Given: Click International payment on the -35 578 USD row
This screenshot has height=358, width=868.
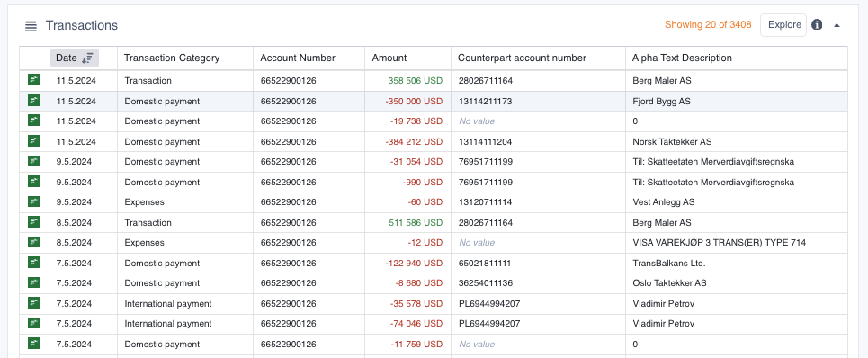Looking at the screenshot, I should point(167,303).
